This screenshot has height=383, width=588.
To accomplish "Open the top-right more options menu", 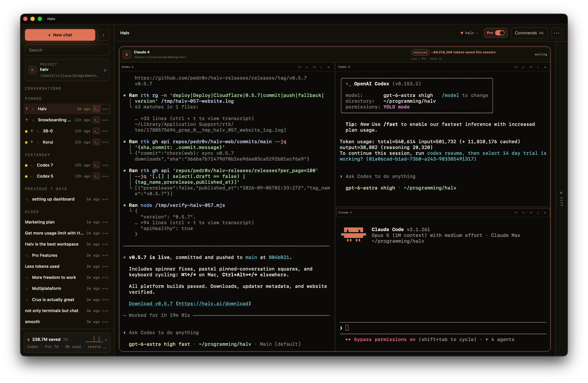I will point(556,33).
